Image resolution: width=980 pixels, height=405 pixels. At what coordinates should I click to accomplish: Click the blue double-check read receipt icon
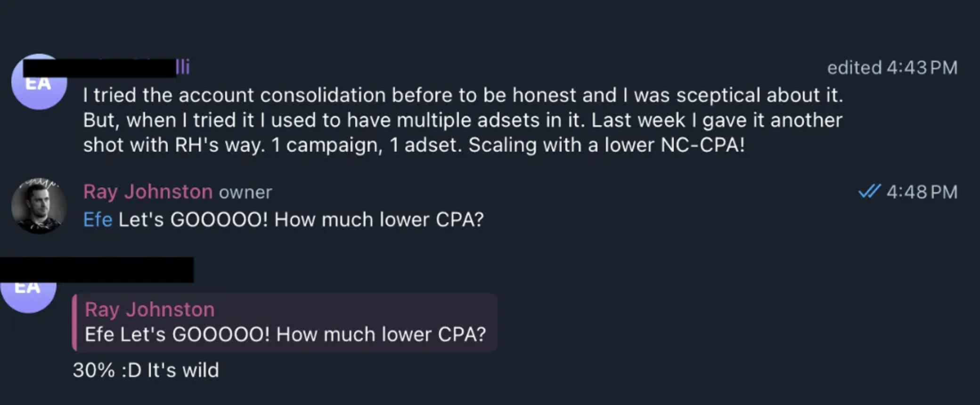[x=869, y=192]
